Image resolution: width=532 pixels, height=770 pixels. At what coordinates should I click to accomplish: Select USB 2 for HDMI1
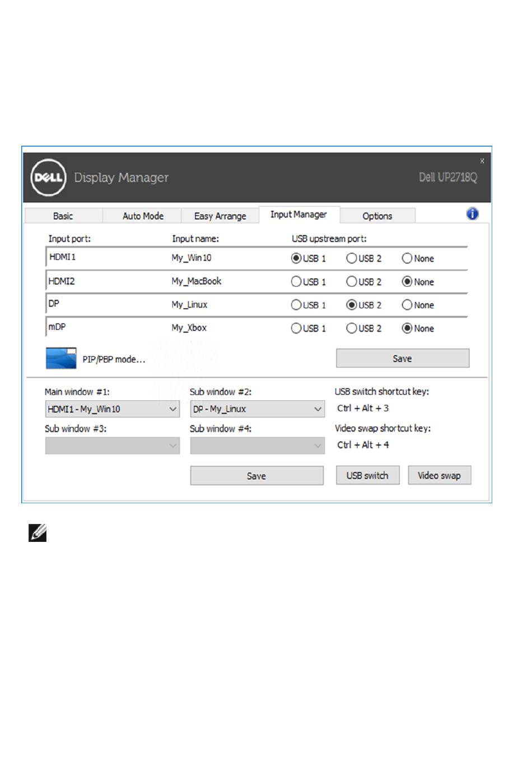[351, 258]
